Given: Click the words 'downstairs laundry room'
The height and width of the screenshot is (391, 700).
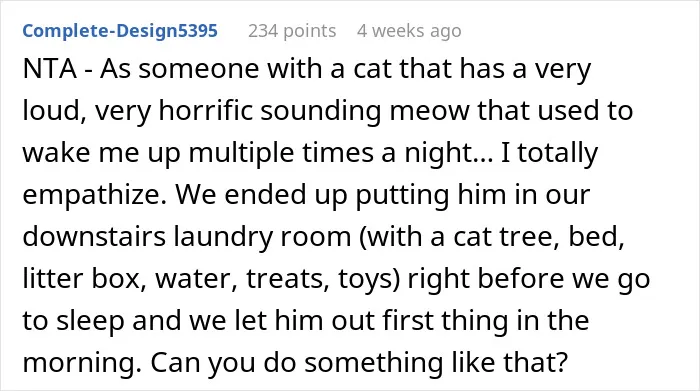Looking at the screenshot, I should [x=187, y=237].
